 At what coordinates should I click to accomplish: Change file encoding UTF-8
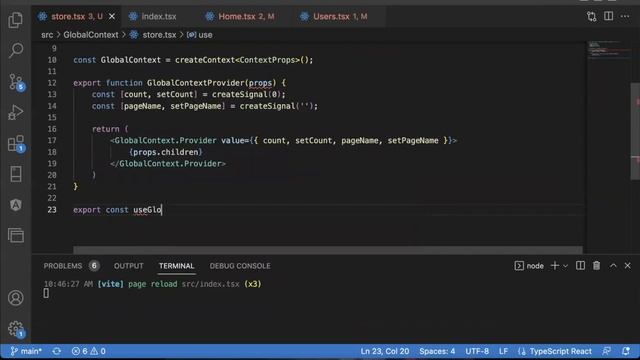click(477, 351)
